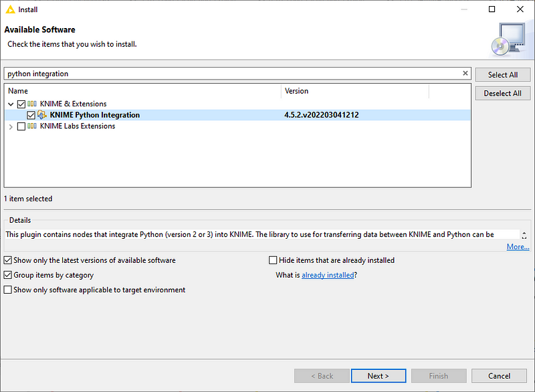Uncheck the KNIME & Extensions category checkbox
Screen dimensions: 535x392
coord(21,104)
